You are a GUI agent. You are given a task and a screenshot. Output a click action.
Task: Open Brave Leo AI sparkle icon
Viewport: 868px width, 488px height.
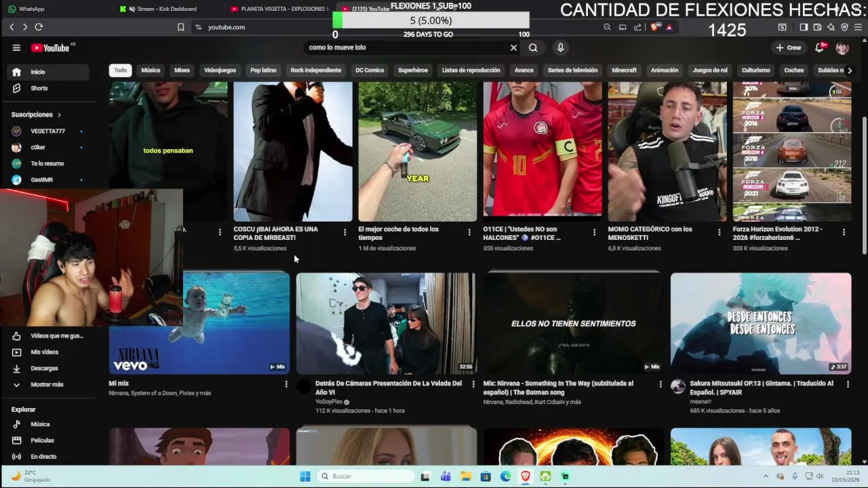831,27
